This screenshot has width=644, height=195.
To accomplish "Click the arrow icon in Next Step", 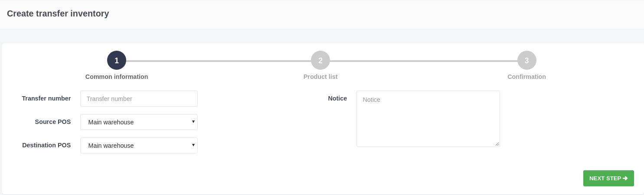I will [x=625, y=178].
